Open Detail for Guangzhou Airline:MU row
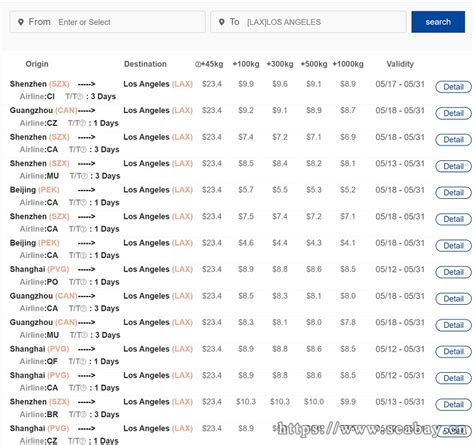The image size is (474, 445). tap(453, 325)
